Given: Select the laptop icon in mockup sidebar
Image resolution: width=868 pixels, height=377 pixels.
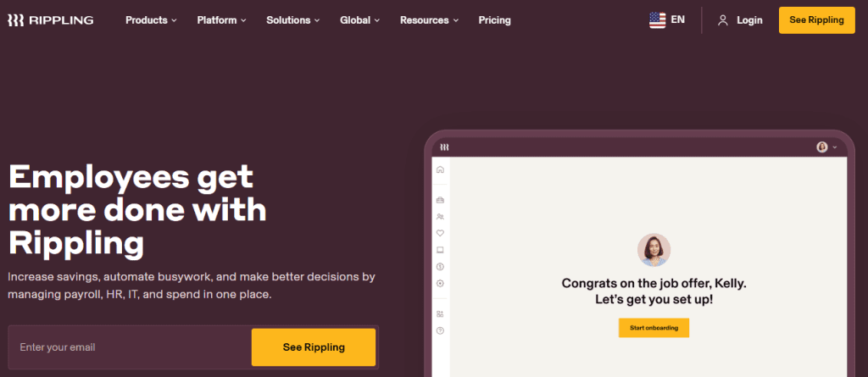Looking at the screenshot, I should coord(440,250).
